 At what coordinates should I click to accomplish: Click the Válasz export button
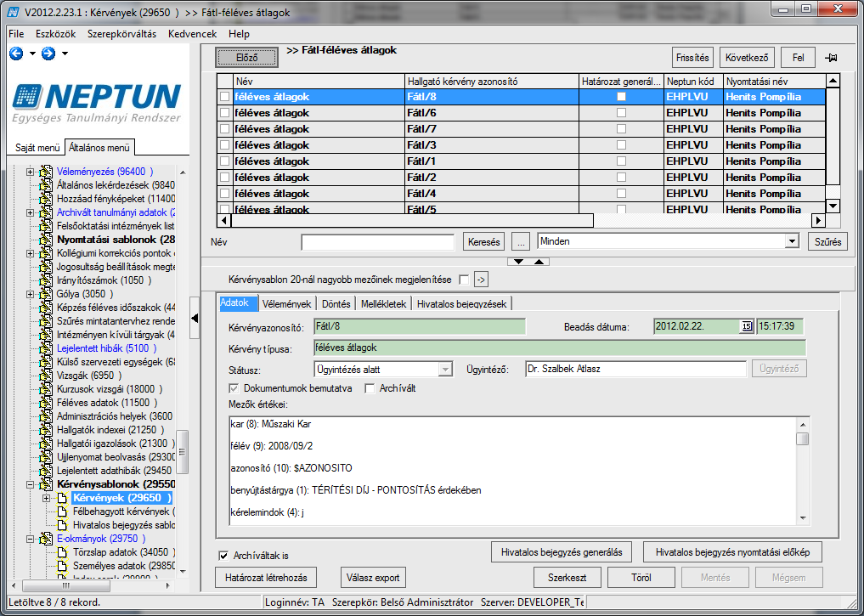(x=373, y=578)
